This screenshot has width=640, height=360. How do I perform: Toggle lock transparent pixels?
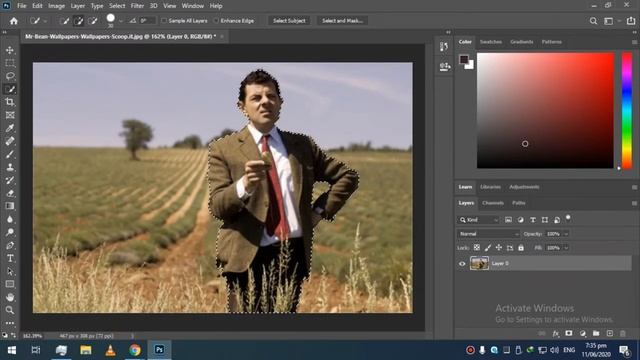(477, 248)
